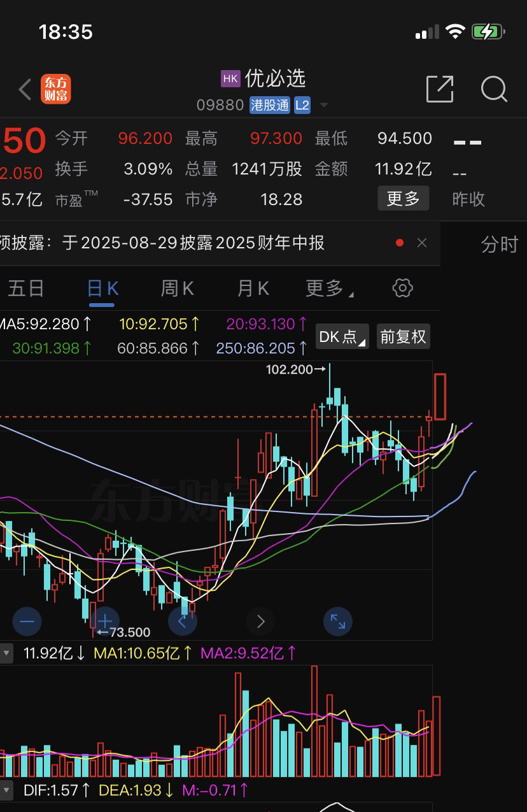The image size is (527, 812).
Task: Open the 东方财富 logo icon
Action: coord(56,89)
